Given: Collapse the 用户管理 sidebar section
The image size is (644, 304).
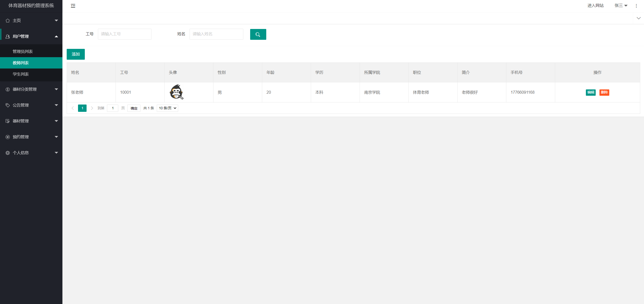Looking at the screenshot, I should pyautogui.click(x=31, y=36).
